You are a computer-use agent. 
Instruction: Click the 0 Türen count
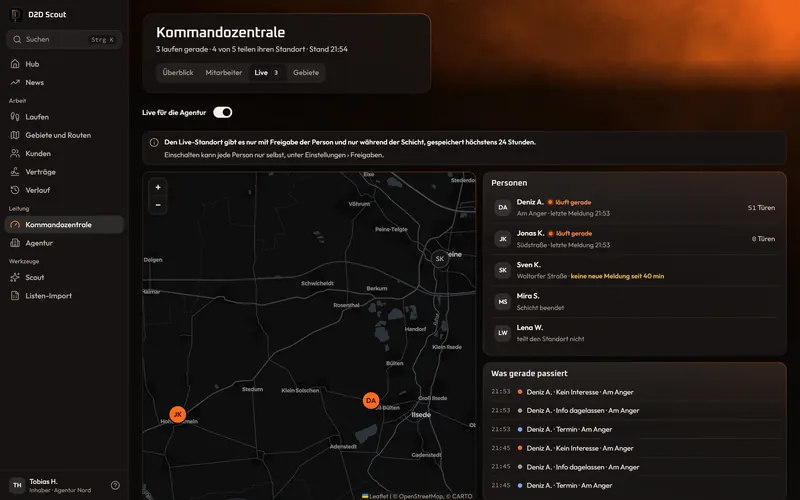click(763, 239)
